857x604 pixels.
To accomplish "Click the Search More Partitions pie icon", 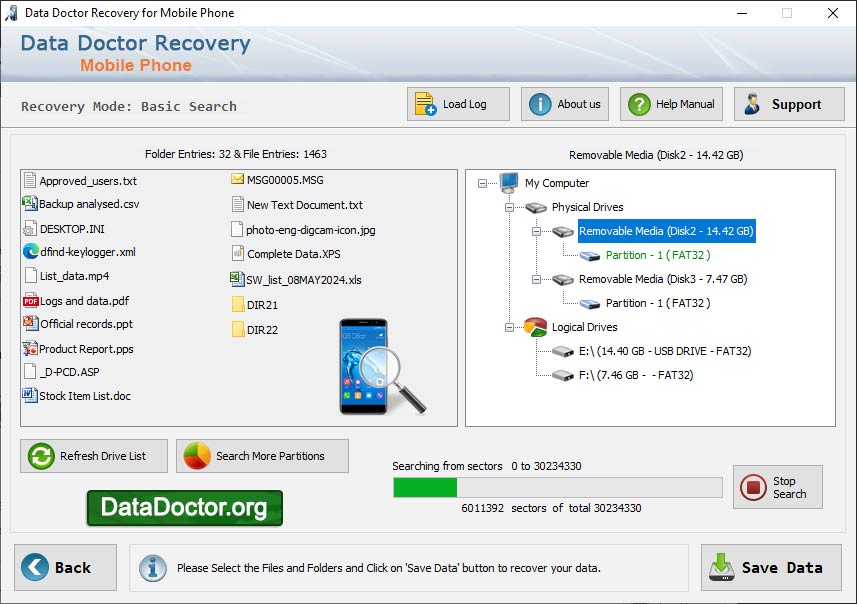I will (199, 456).
